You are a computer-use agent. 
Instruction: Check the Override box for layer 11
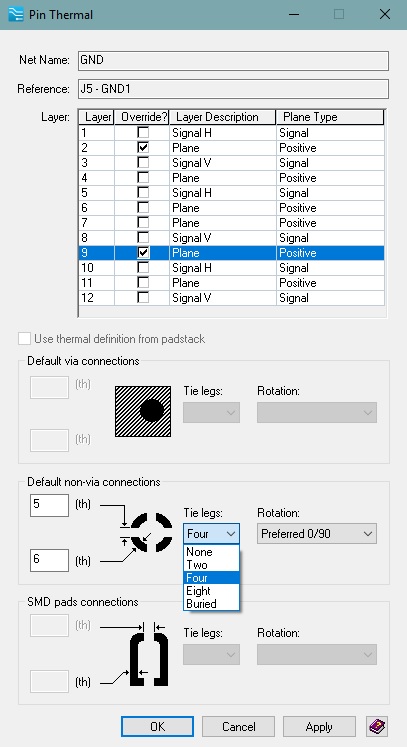pyautogui.click(x=142, y=283)
